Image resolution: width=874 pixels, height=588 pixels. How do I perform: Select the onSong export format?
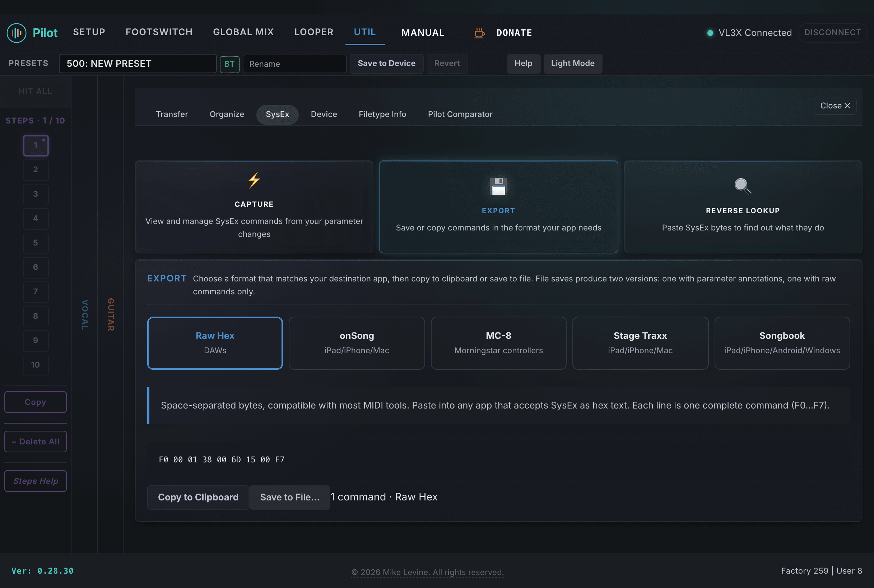tap(357, 343)
